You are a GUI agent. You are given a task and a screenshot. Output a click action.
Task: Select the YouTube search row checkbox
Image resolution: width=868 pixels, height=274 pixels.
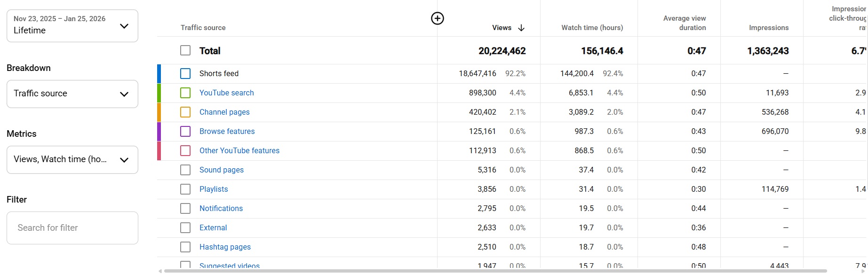(x=185, y=93)
